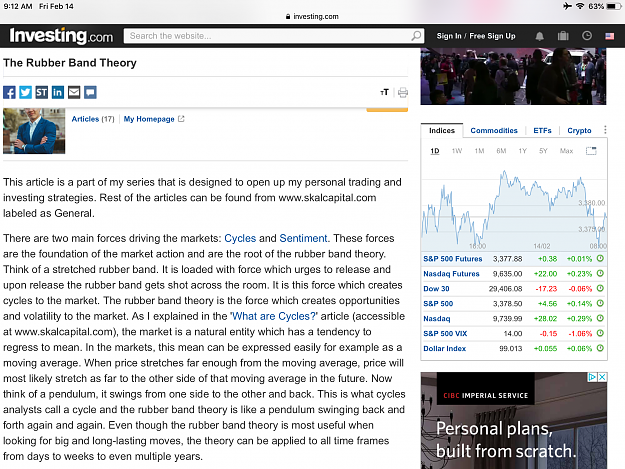625x469 pixels.
Task: Print the article using printer icon
Action: 403,92
